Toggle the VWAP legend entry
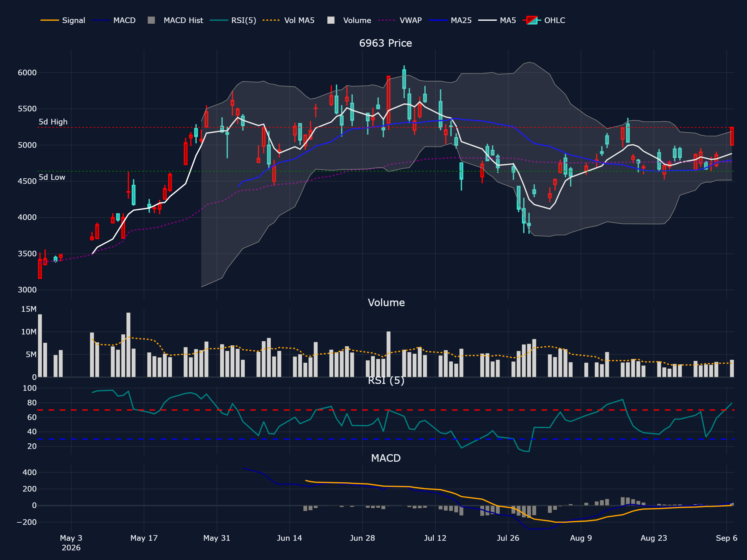This screenshot has width=747, height=560. (x=400, y=20)
